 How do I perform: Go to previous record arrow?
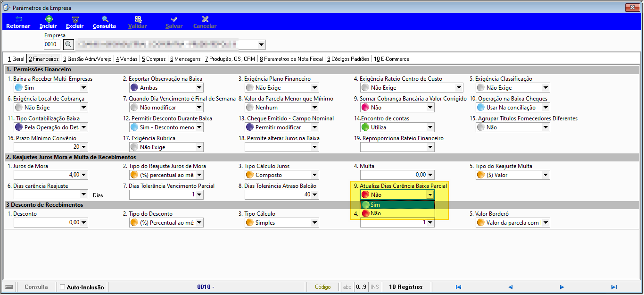tap(510, 287)
